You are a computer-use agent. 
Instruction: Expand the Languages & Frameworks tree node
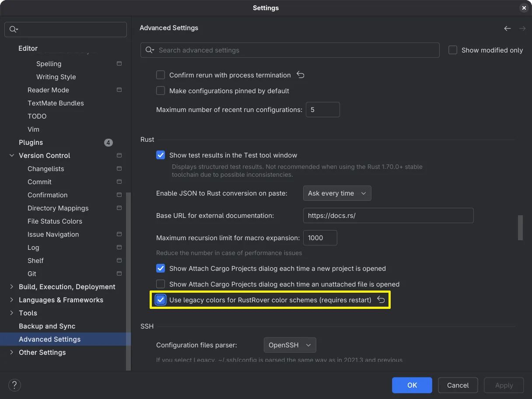click(12, 300)
